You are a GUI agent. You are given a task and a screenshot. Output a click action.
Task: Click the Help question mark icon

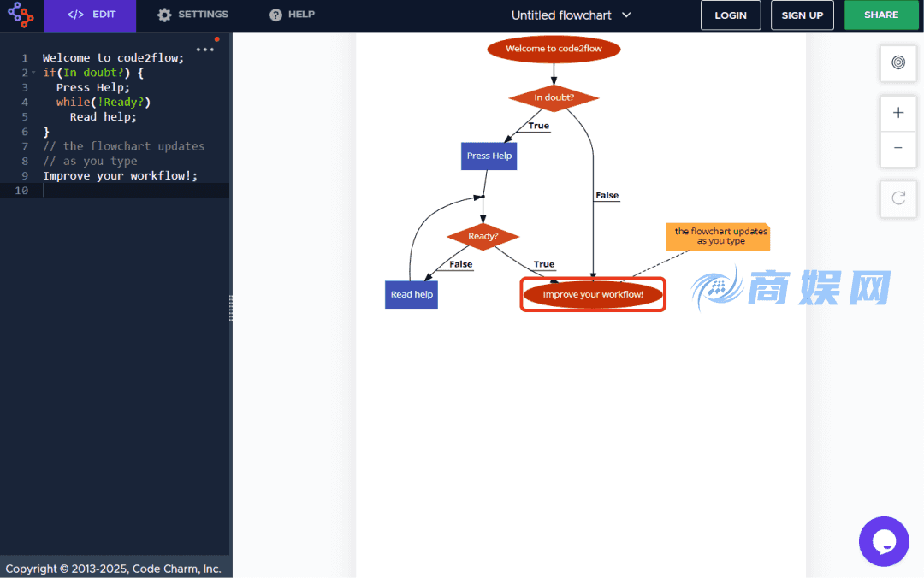click(x=275, y=15)
